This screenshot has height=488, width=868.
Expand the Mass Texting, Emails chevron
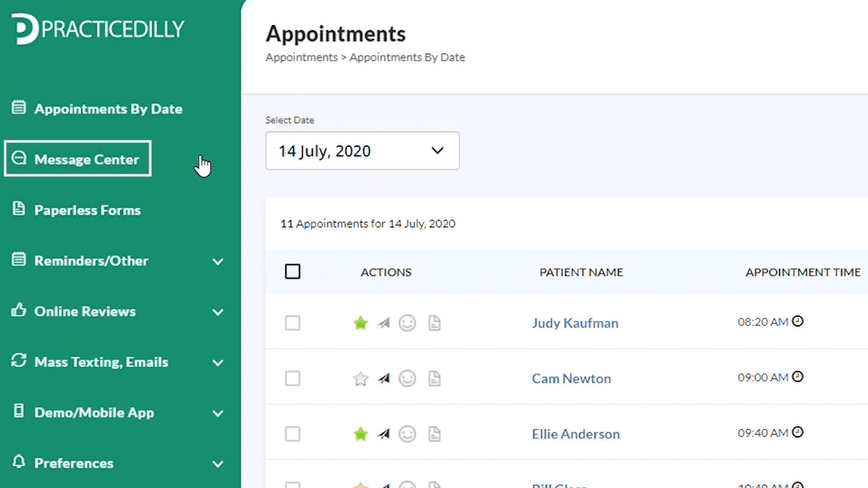pos(218,363)
